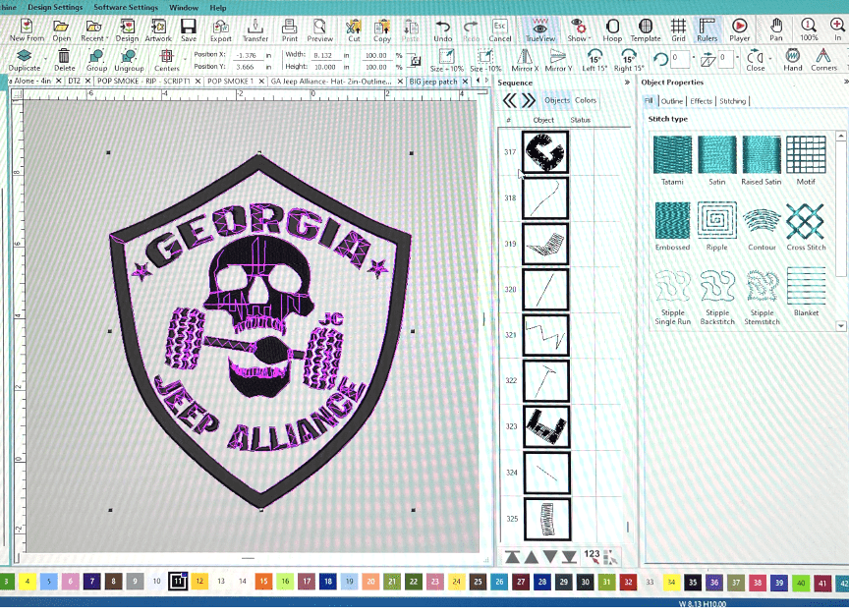Flip the design with Mirror X
Image resolution: width=849 pixels, height=616 pixels.
tap(525, 60)
